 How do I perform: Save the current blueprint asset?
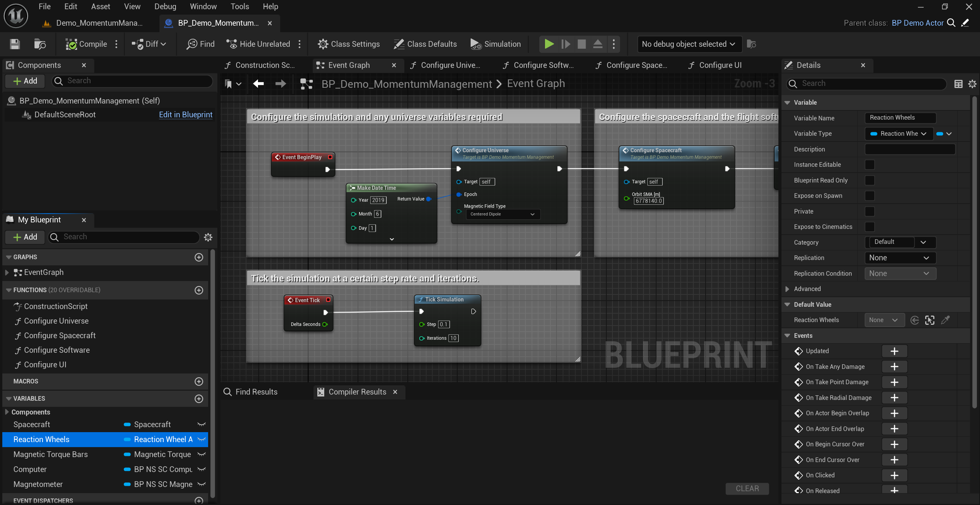pyautogui.click(x=15, y=44)
